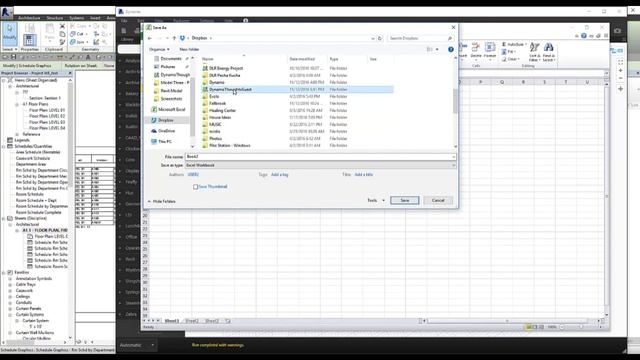Click the Excel help question mark icon

click(584, 36)
